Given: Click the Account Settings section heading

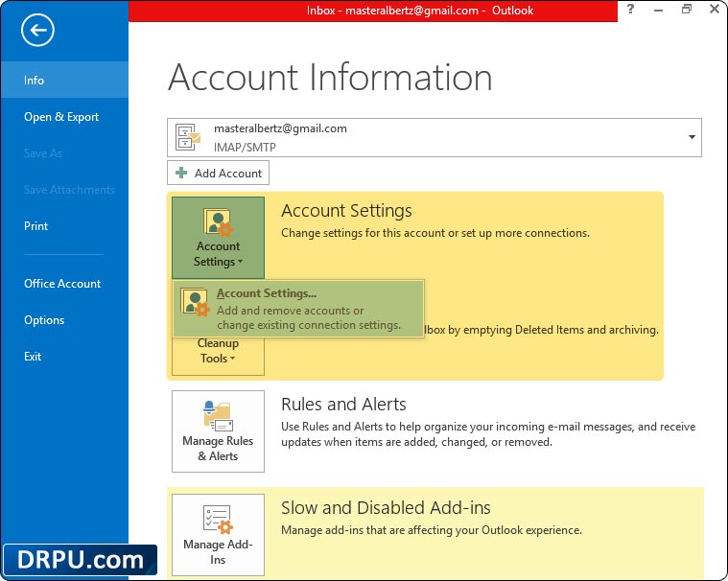Looking at the screenshot, I should (346, 211).
